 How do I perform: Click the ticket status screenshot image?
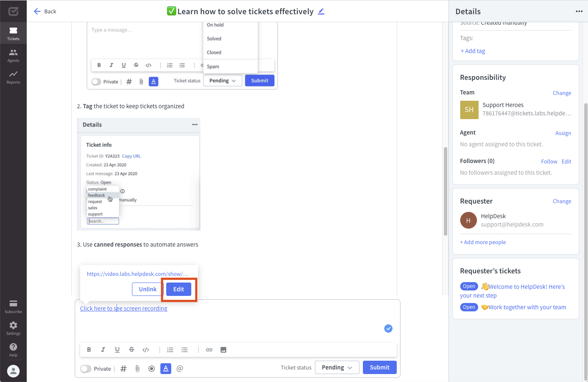tap(182, 55)
